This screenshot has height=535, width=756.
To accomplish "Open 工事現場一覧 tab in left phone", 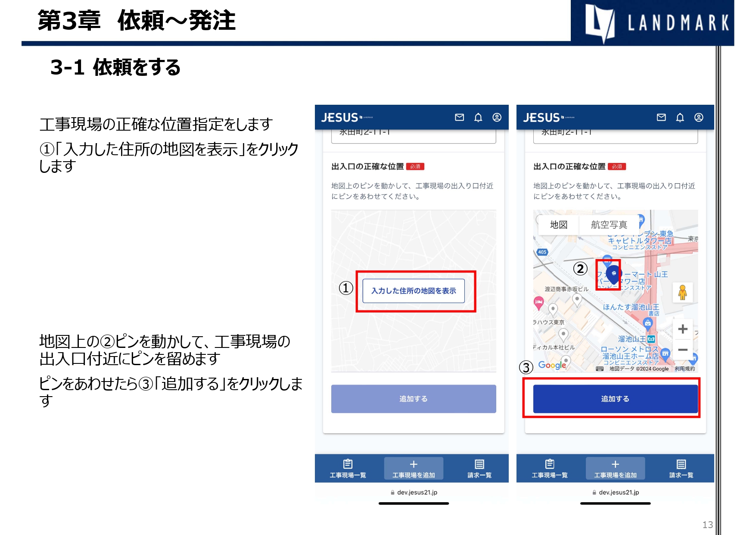I will point(348,469).
